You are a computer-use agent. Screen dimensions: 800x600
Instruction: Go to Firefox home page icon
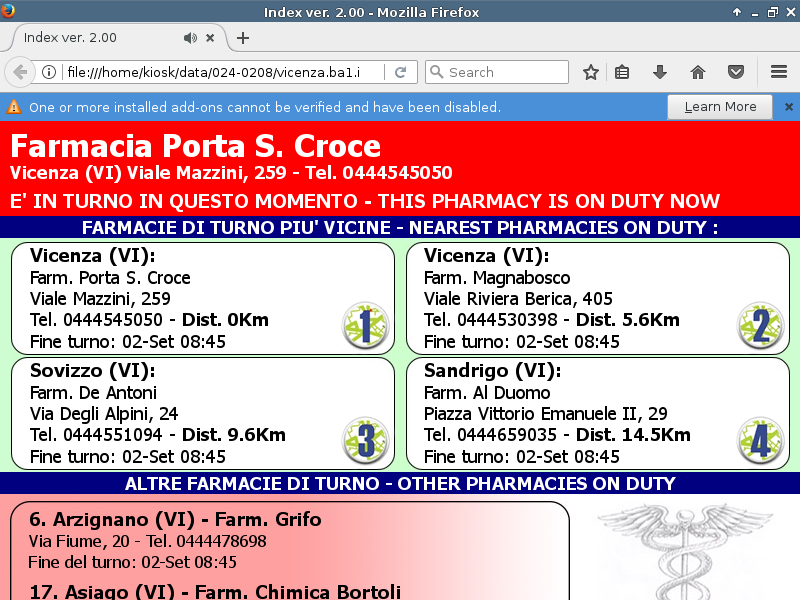click(698, 72)
